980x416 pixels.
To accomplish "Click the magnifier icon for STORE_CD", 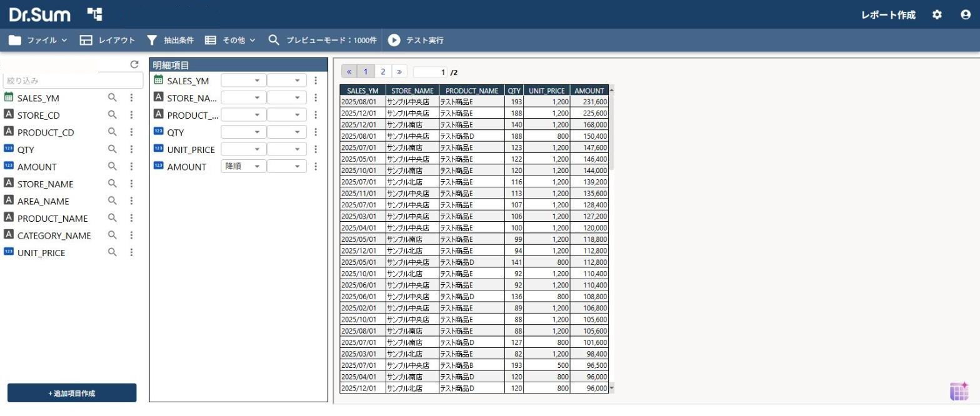I will (112, 115).
